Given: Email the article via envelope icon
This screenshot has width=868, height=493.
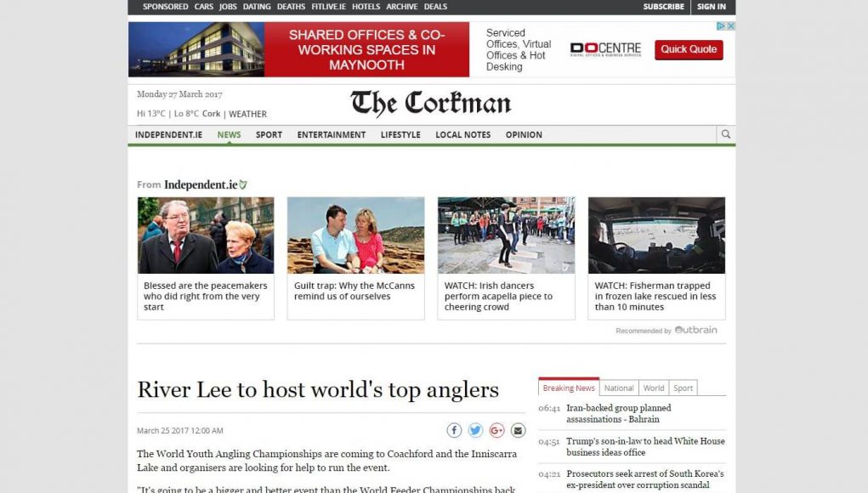Looking at the screenshot, I should click(x=518, y=430).
